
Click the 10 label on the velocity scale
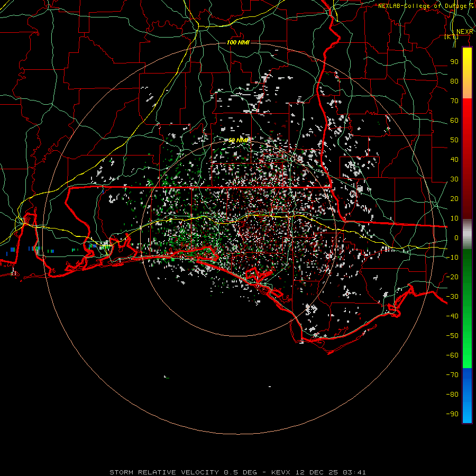pos(454,218)
